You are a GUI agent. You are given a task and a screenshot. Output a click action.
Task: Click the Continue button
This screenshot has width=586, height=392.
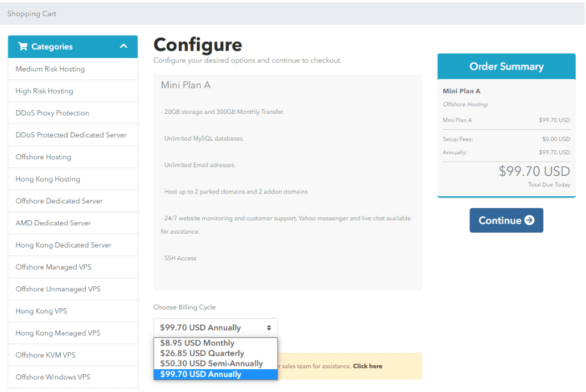pyautogui.click(x=506, y=221)
